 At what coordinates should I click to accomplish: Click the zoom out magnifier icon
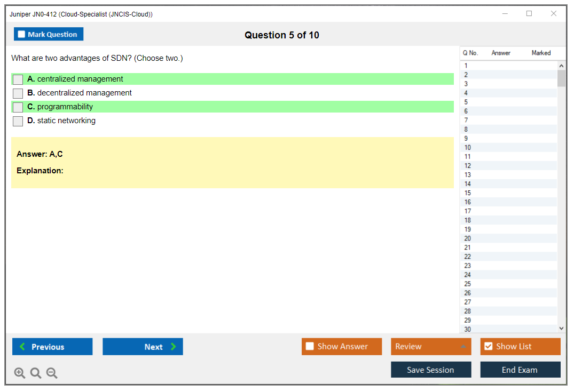click(52, 373)
